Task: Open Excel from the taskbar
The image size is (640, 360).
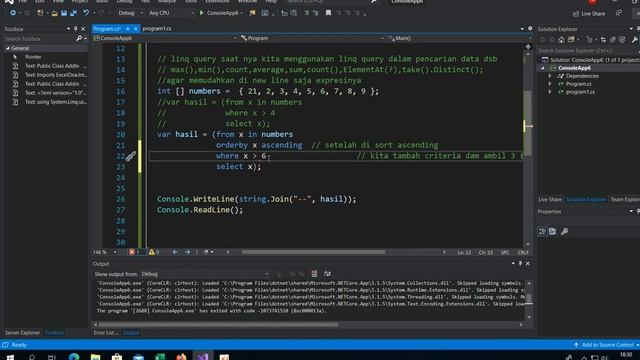Action: point(160,357)
